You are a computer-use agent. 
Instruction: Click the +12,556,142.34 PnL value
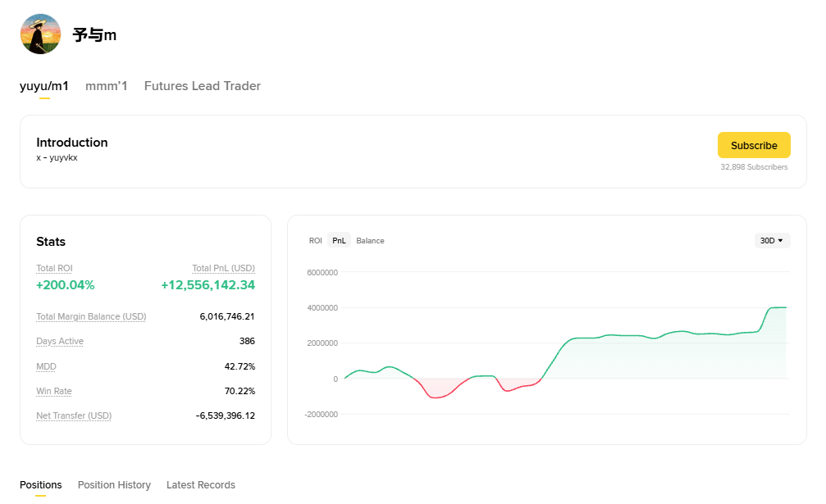point(208,285)
